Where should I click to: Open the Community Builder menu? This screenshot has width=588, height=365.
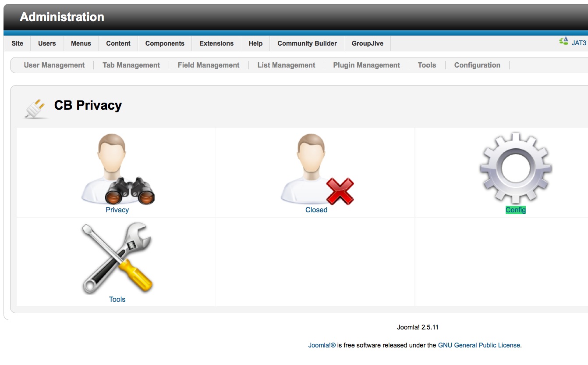click(307, 43)
